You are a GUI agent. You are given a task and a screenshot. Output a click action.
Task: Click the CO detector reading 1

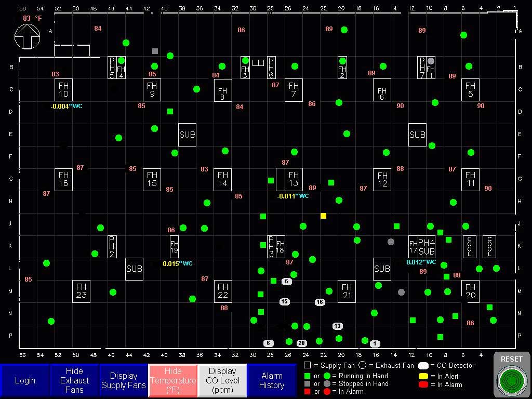click(375, 343)
